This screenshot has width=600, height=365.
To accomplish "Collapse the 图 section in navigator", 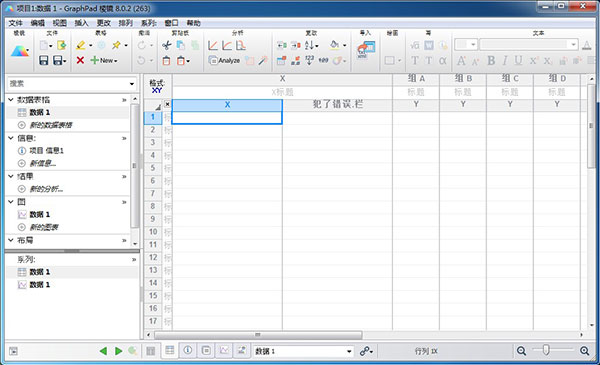I will [x=11, y=202].
